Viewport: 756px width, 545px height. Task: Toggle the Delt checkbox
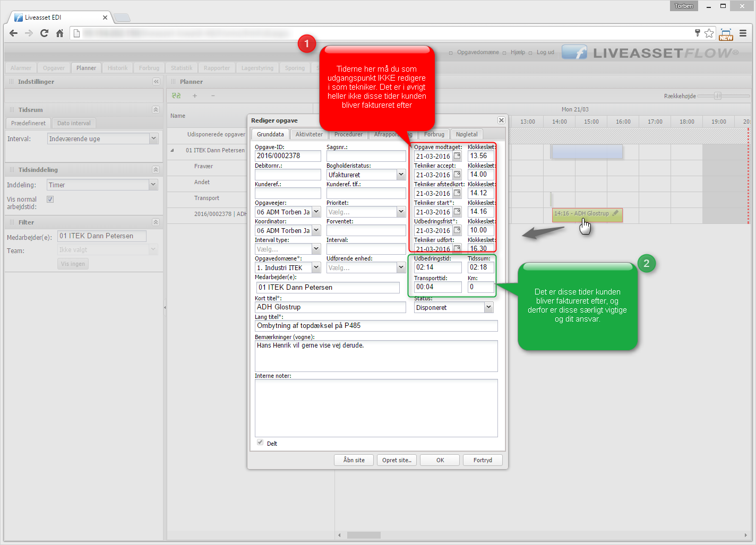coord(260,443)
